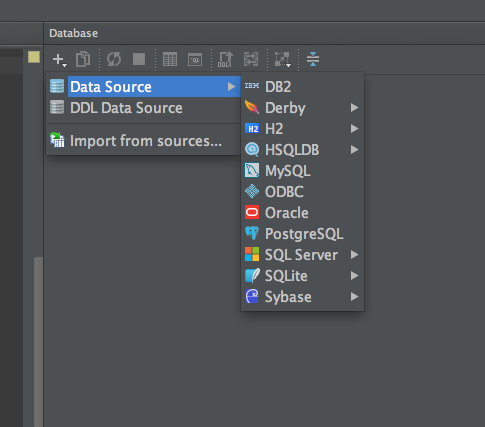Click the Stop square icon
The width and height of the screenshot is (485, 427).
pos(139,59)
